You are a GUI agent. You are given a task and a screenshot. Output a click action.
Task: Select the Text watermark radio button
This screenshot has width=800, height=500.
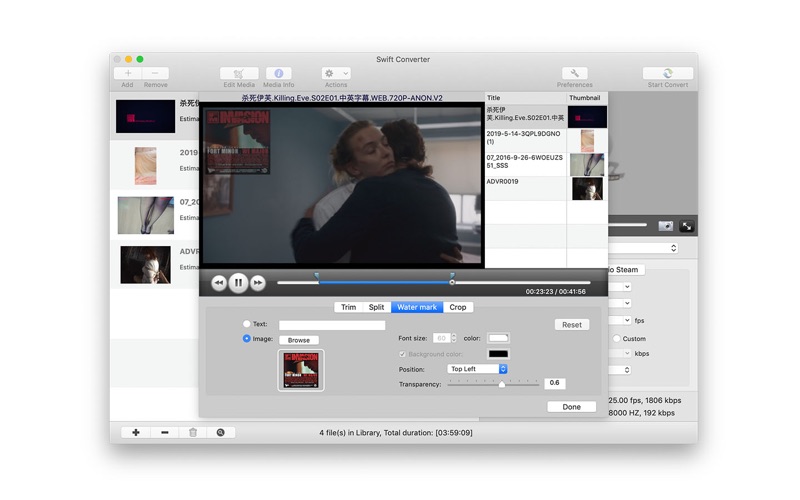click(x=247, y=324)
